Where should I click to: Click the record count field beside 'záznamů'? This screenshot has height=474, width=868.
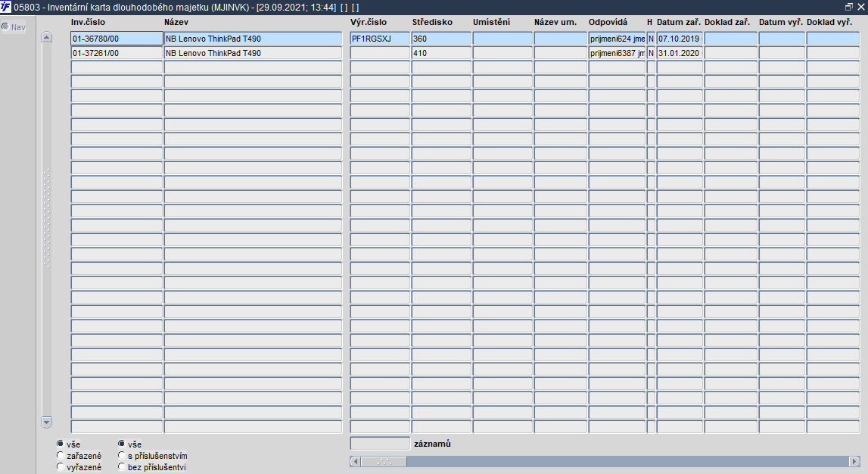380,443
